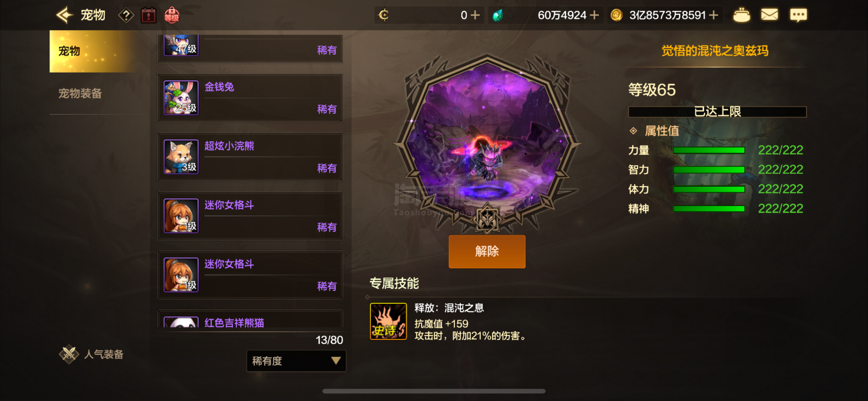Add more gold coins with plus icon
This screenshot has width=868, height=401.
point(713,15)
